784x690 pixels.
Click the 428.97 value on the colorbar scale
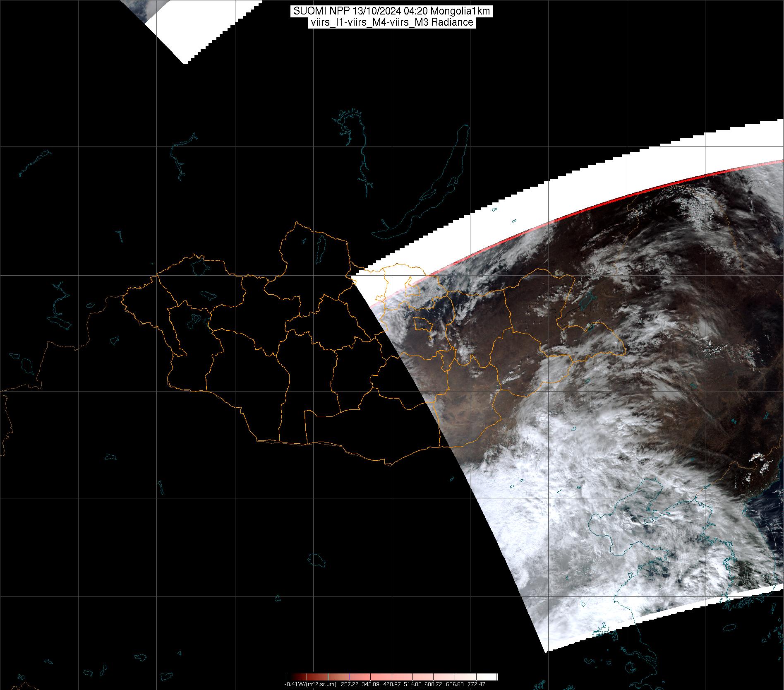[x=393, y=684]
